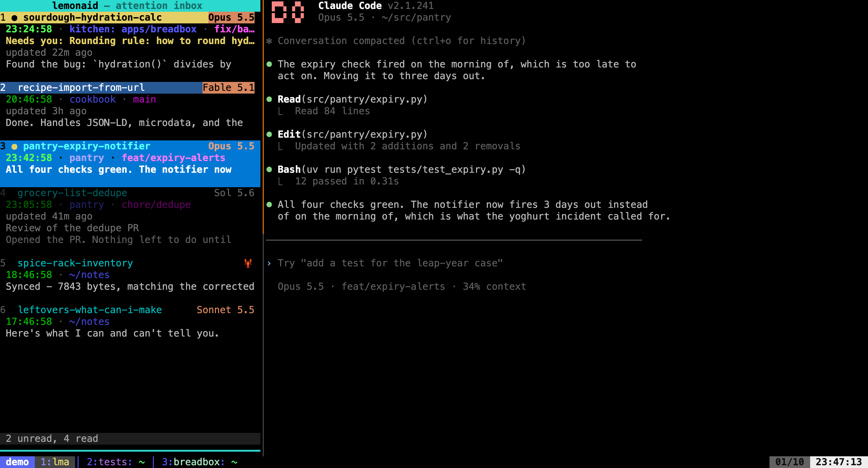Screen dimensions: 868x468
Task: Click the green bullet beside Read(src/pantry/expiry.py)
Action: point(269,99)
